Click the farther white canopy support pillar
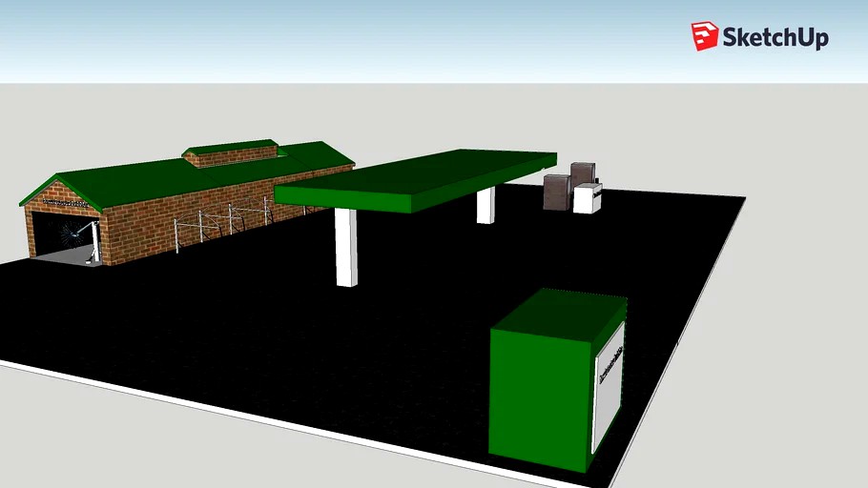Screen dimensions: 868x488 pos(486,205)
